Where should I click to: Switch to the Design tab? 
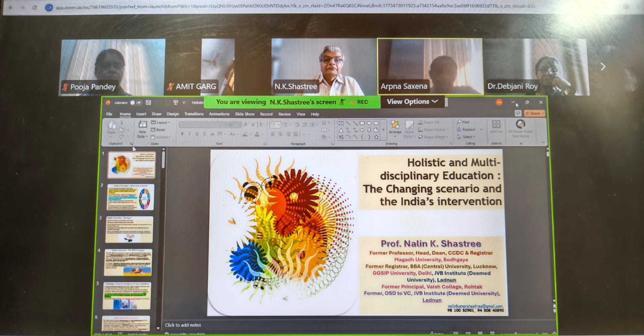click(x=173, y=114)
